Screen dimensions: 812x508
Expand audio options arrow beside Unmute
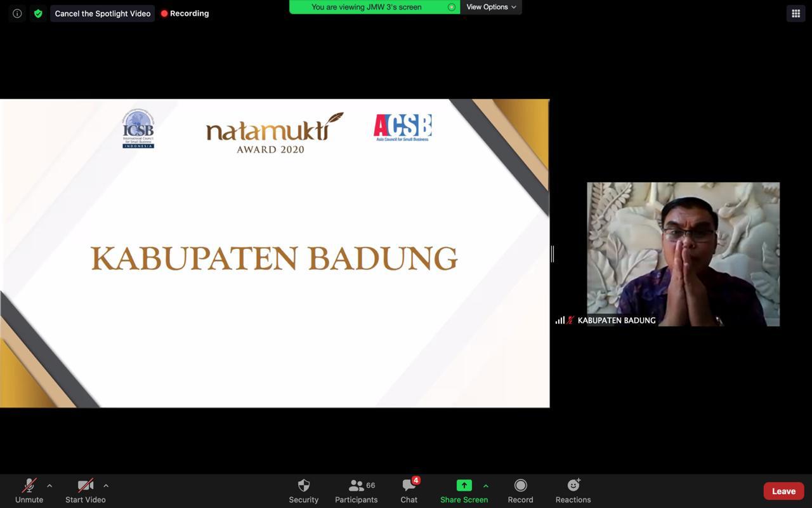coord(49,486)
